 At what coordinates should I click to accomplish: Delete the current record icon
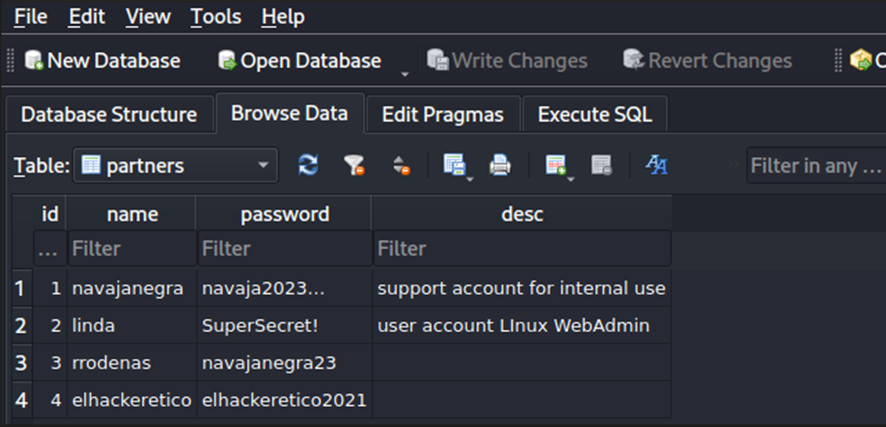coord(601,166)
